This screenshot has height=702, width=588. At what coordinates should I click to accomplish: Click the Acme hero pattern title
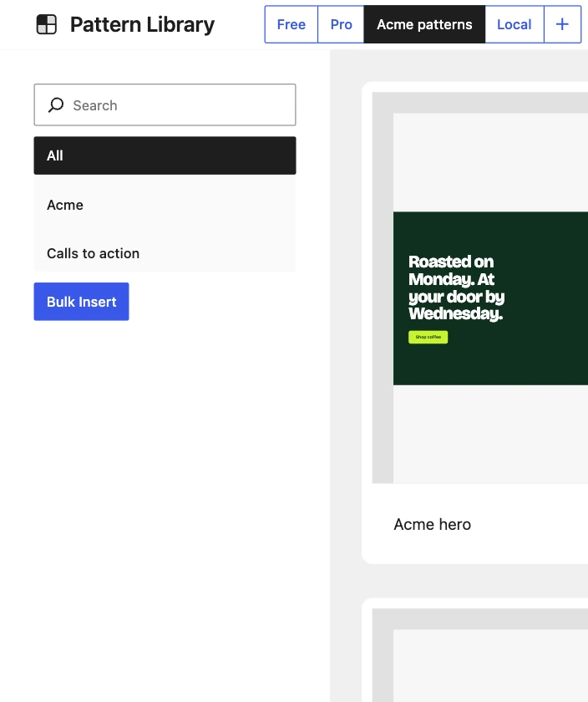[x=433, y=524]
